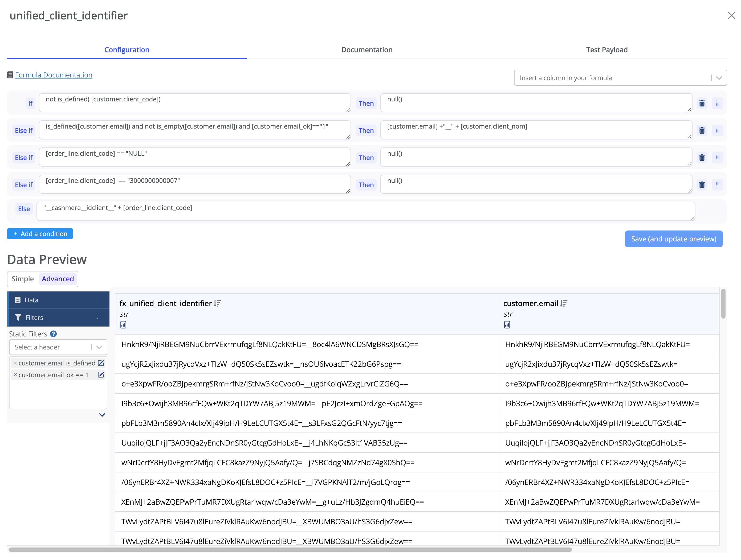Select identifier cell starting 'pbFLb3M3m5890'

[x=307, y=423]
